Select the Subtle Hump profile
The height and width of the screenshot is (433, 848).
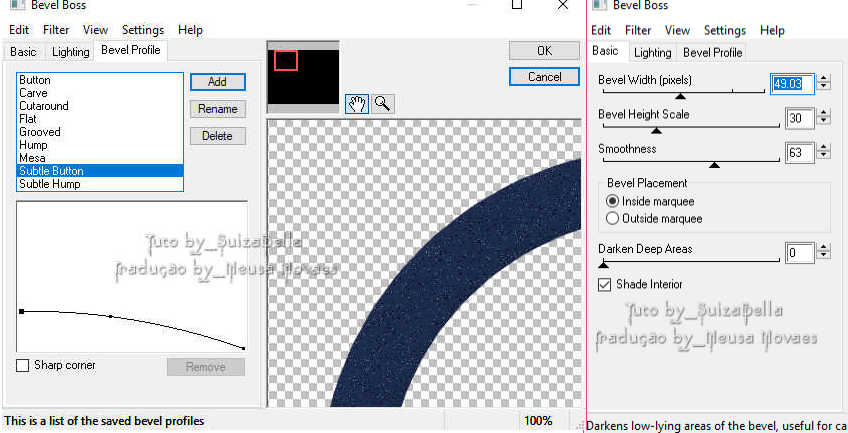tap(100, 184)
